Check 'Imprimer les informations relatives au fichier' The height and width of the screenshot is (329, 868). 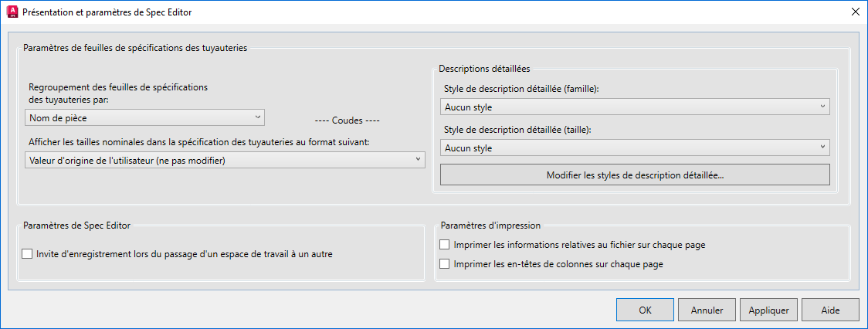pyautogui.click(x=444, y=245)
